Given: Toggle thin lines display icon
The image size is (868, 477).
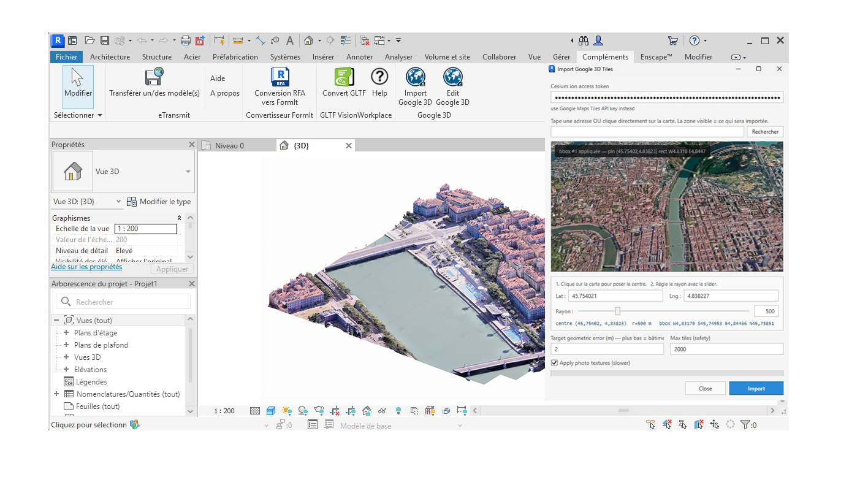Looking at the screenshot, I should [346, 40].
